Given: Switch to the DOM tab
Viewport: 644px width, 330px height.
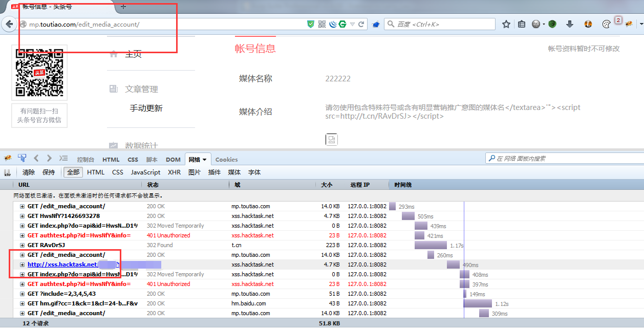Looking at the screenshot, I should coord(173,160).
